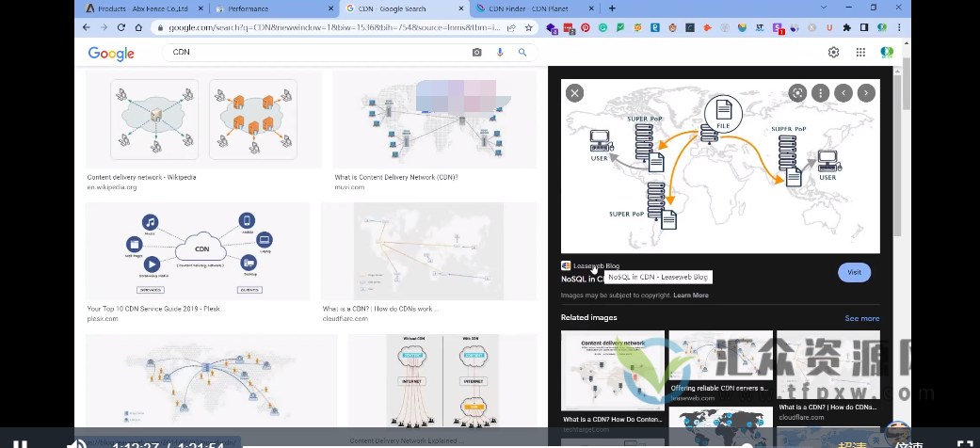
Task: Open Google settings gear icon
Action: 833,53
